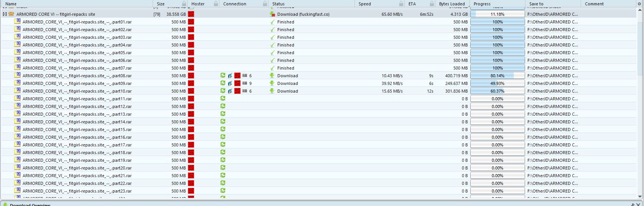Click the rar archive icon for part01.rar
The height and width of the screenshot is (206, 644).
(17, 22)
